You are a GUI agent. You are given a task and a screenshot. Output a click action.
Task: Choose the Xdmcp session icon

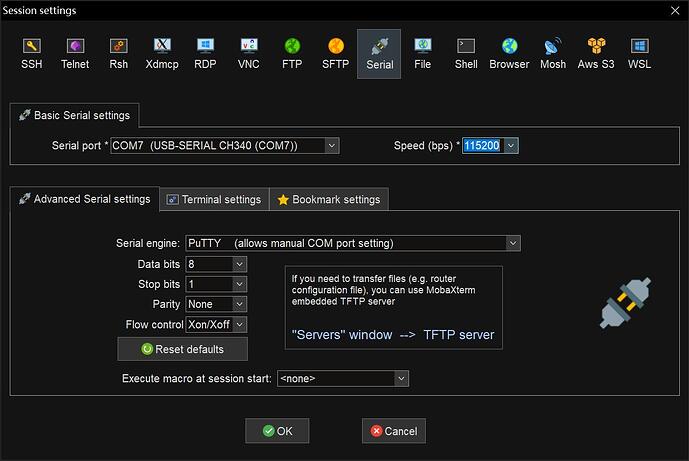click(x=162, y=54)
